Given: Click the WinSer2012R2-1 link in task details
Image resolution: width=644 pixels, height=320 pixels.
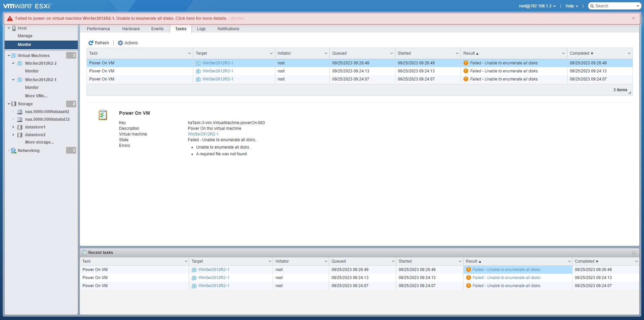Looking at the screenshot, I should pos(203,134).
